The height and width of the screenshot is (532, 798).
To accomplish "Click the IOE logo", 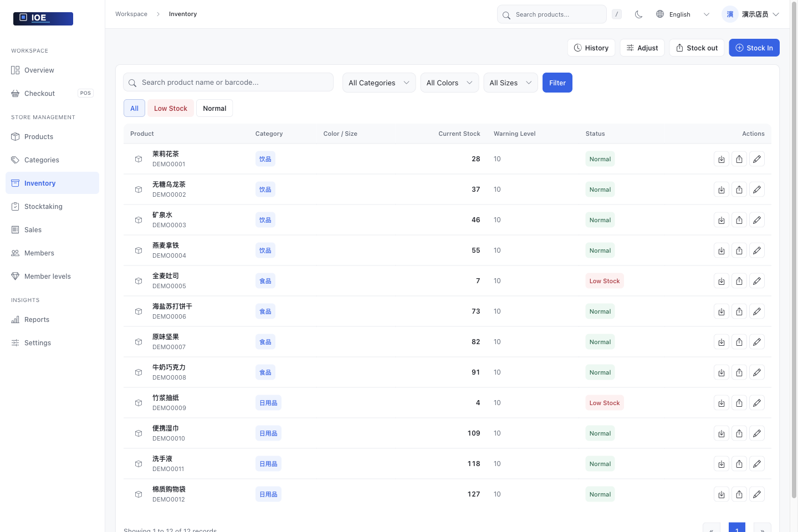I will tap(43, 18).
